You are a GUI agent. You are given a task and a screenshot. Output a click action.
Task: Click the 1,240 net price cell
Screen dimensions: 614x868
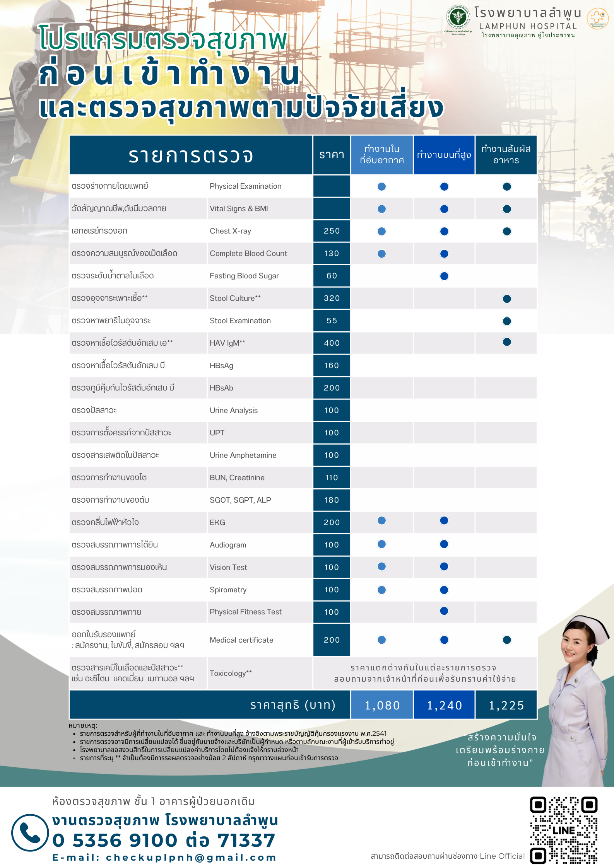[x=444, y=705]
